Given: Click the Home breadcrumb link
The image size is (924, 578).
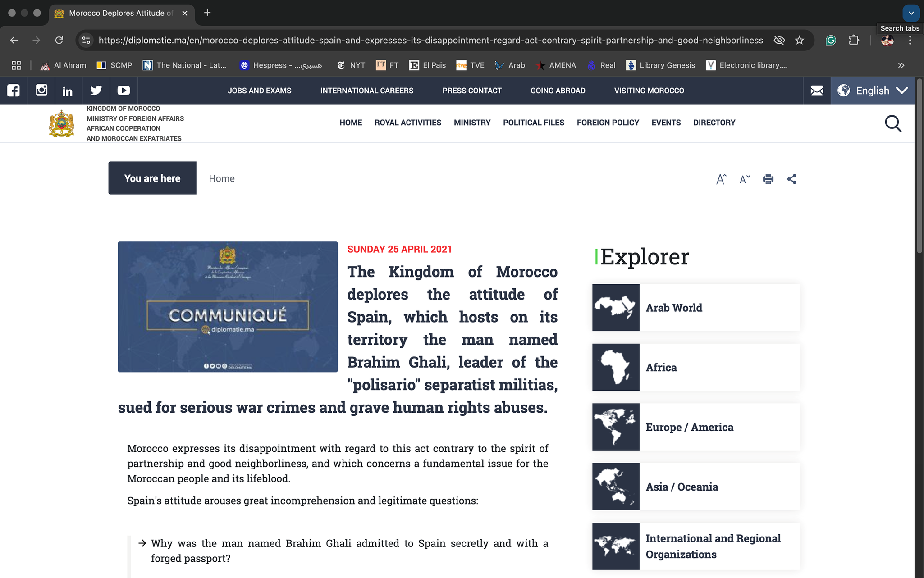Looking at the screenshot, I should click(x=221, y=178).
